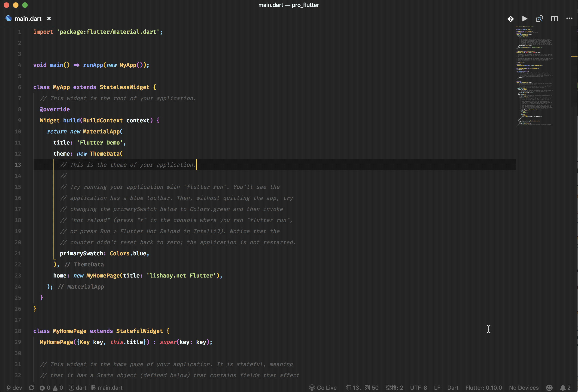This screenshot has width=578, height=392.
Task: Open notifications bell in status bar
Action: 565,388
